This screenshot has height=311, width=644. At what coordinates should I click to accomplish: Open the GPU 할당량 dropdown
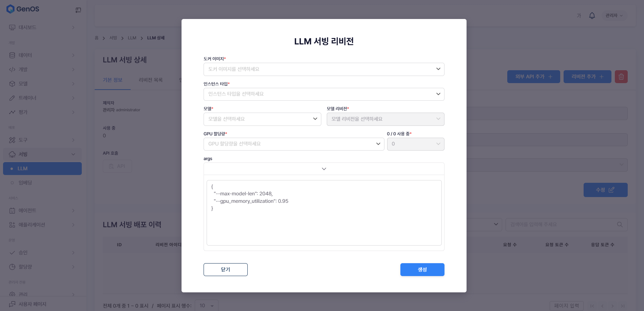point(293,144)
